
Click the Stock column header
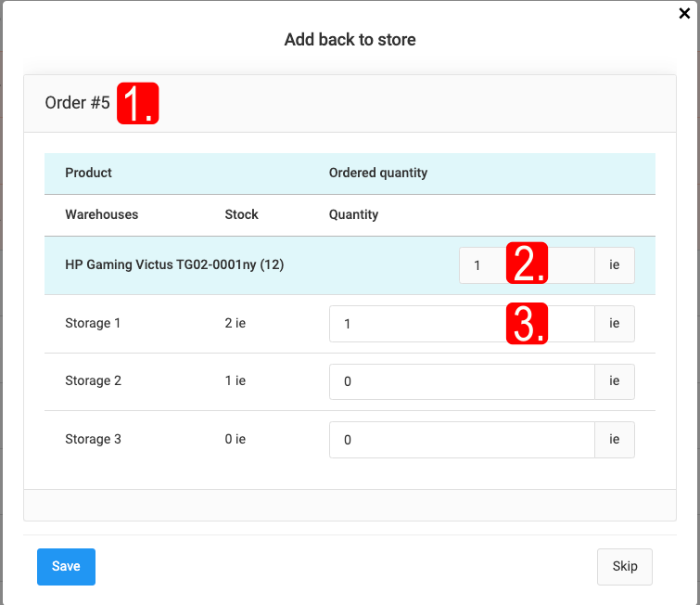pos(241,214)
